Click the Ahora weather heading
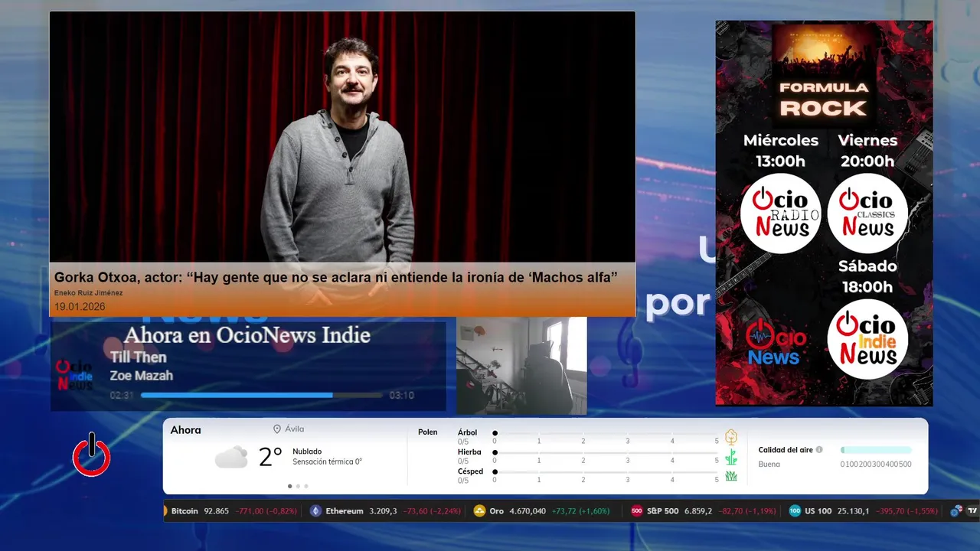 [185, 430]
